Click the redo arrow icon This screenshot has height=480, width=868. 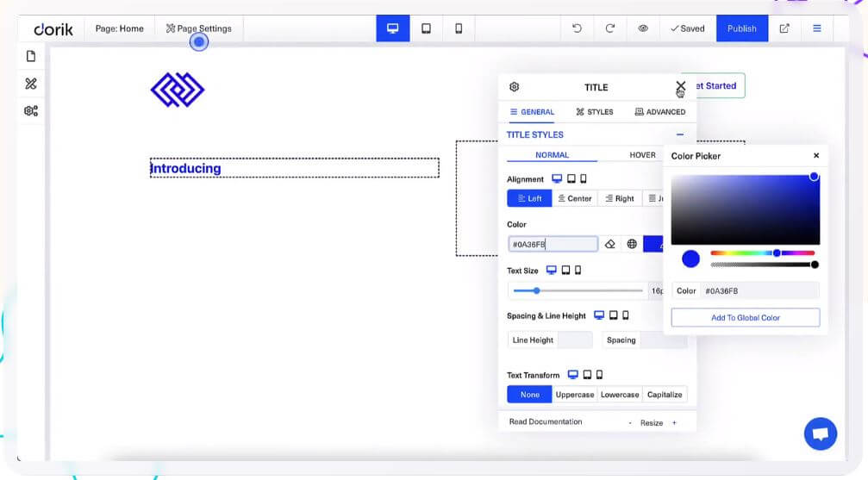click(609, 28)
